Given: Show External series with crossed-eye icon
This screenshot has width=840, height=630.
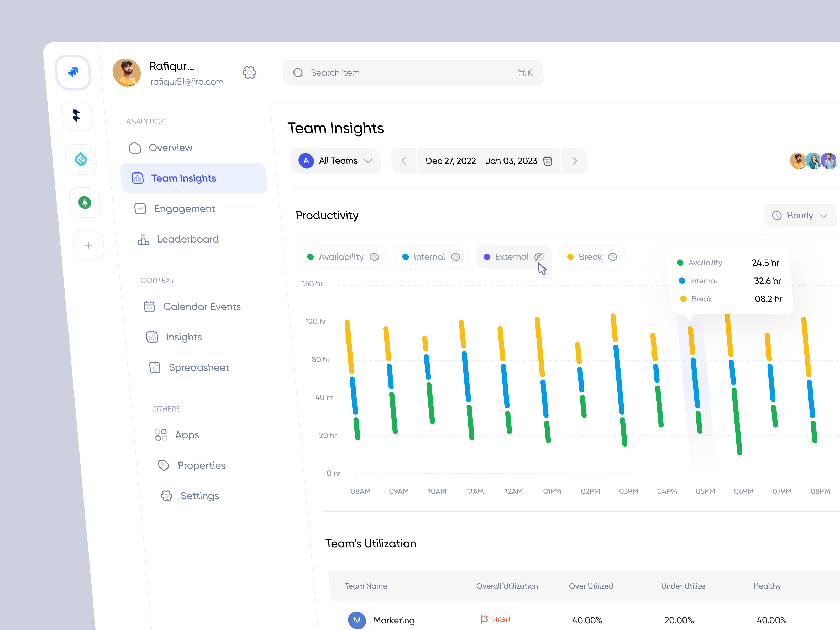Looking at the screenshot, I should pyautogui.click(x=539, y=257).
